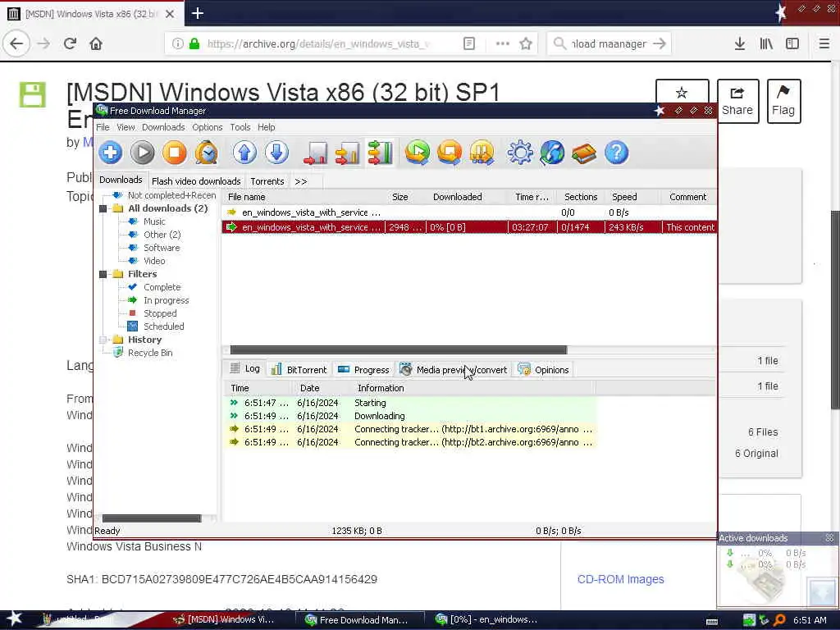Click the Flag button on archive page

tap(783, 101)
